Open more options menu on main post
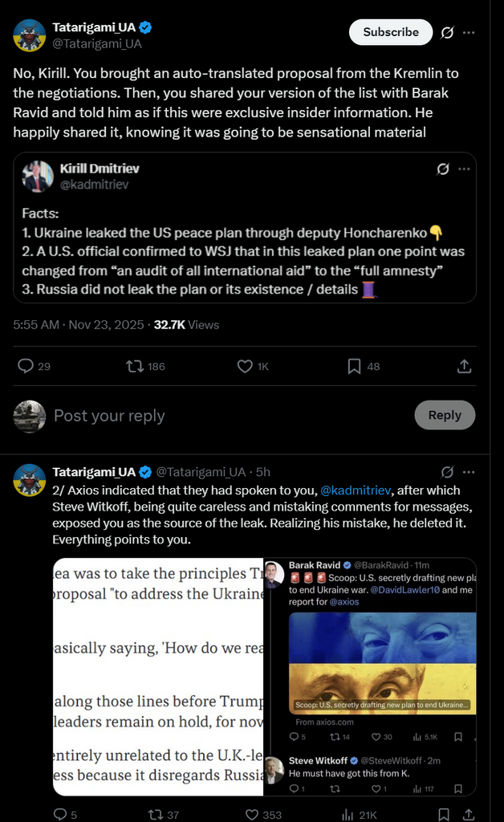The image size is (504, 822). tap(469, 32)
